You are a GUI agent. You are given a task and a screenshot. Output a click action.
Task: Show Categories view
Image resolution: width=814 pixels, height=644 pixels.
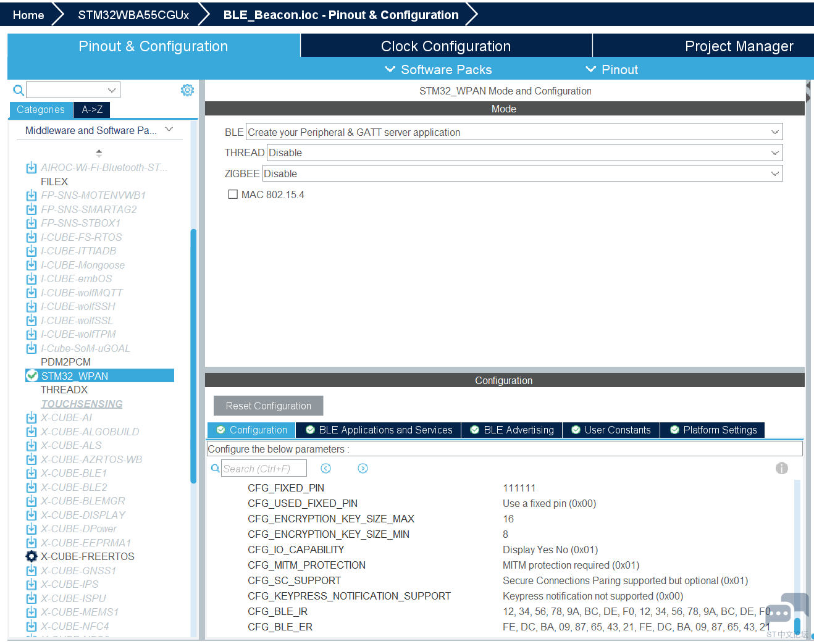(41, 109)
